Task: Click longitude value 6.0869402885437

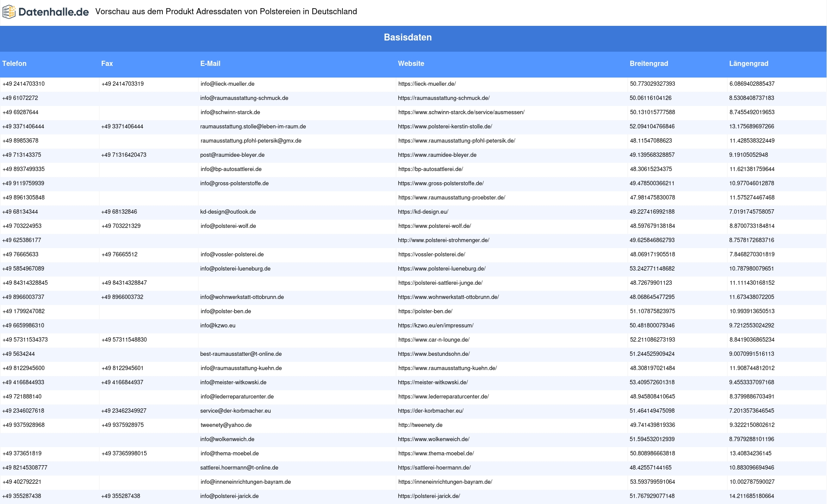Action: (752, 84)
